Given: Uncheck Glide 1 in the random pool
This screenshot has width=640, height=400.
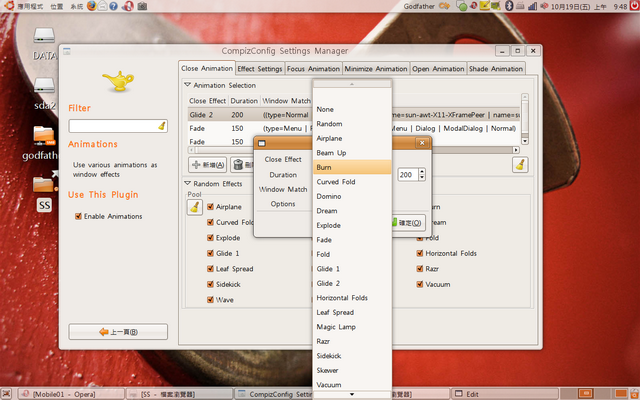Looking at the screenshot, I should click(x=210, y=253).
